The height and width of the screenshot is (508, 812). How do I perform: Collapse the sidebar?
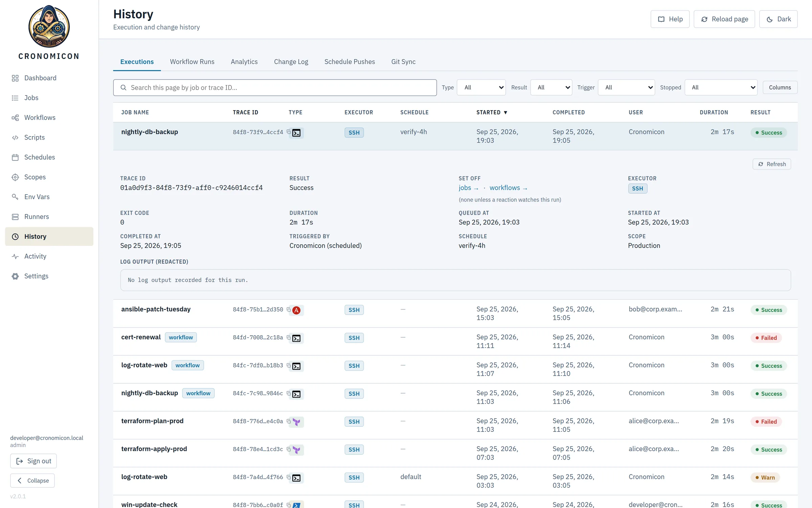click(x=32, y=481)
